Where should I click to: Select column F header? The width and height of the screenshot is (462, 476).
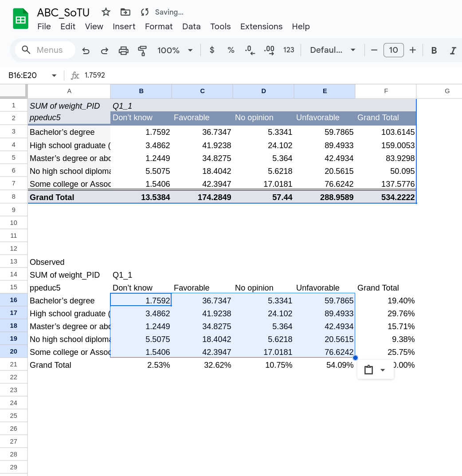point(386,91)
